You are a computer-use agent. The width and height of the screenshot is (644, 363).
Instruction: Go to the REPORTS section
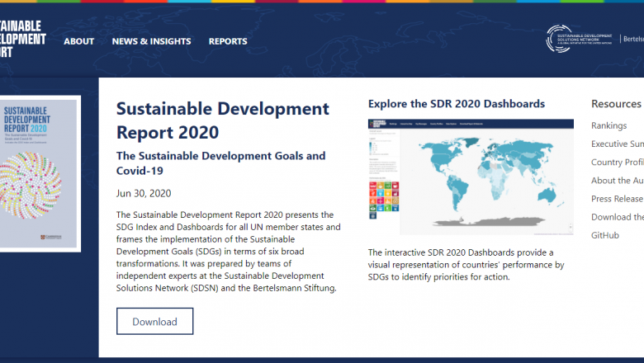228,41
